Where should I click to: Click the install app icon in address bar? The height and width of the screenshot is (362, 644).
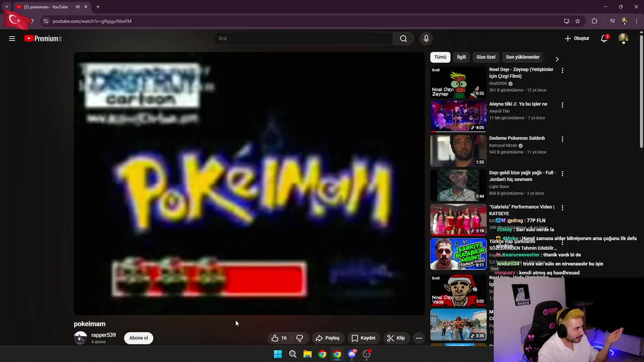tap(567, 21)
